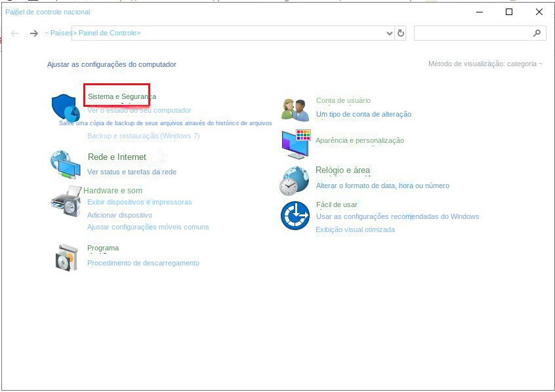Click in the Control Panel search box
The image size is (555, 392).
point(472,33)
